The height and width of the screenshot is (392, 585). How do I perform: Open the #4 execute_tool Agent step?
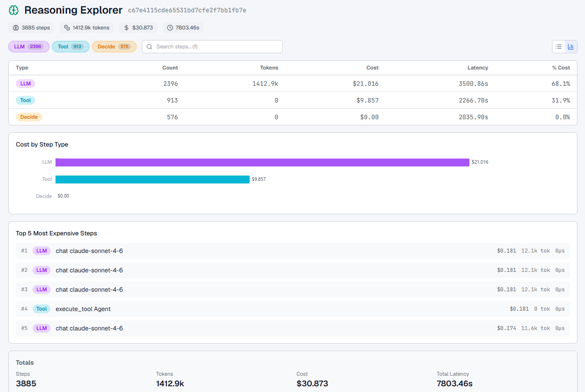coord(292,309)
